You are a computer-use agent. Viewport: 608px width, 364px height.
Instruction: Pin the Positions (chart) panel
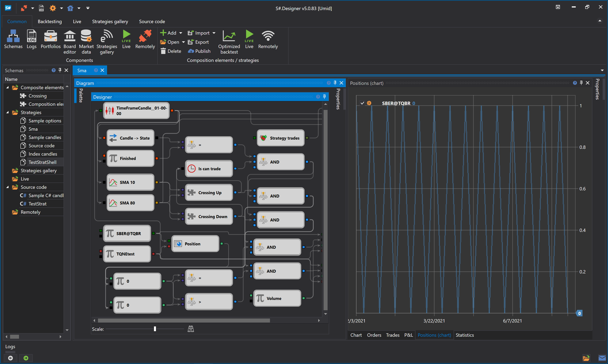(x=581, y=83)
